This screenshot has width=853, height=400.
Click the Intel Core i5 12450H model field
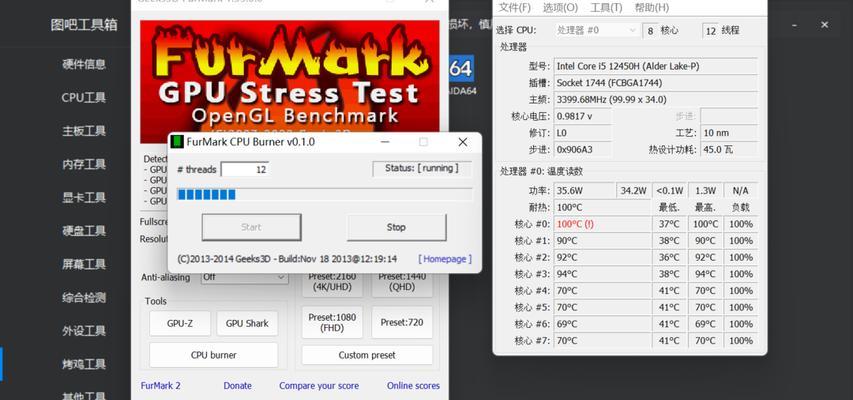pyautogui.click(x=656, y=66)
